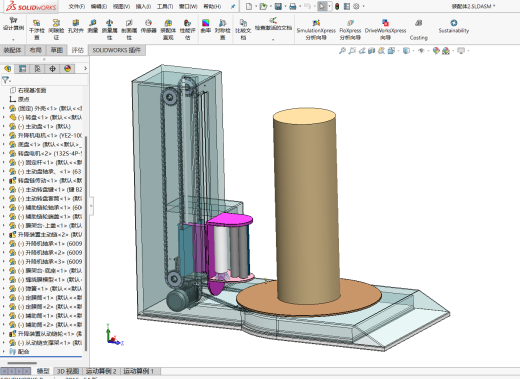The width and height of the screenshot is (520, 379).
Task: Select the Measure (测量) tool
Action: pos(93,26)
